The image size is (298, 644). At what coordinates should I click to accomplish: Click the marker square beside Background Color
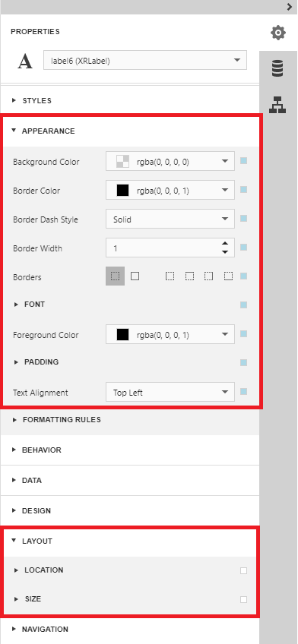tap(244, 160)
